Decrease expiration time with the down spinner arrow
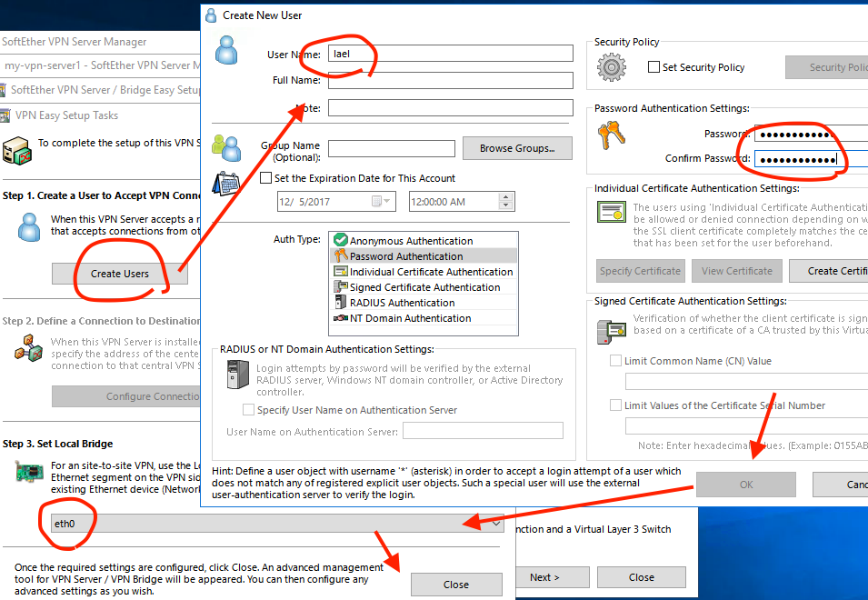Image resolution: width=868 pixels, height=600 pixels. [x=504, y=205]
